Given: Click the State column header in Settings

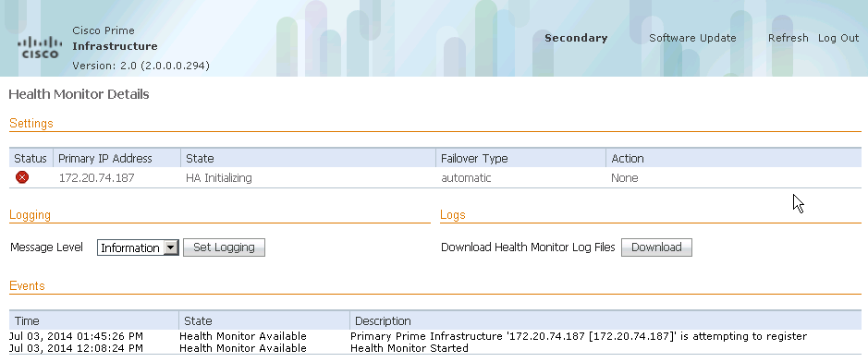Looking at the screenshot, I should (200, 159).
